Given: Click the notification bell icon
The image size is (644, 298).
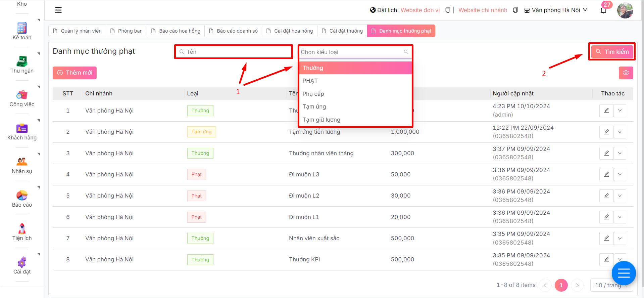Looking at the screenshot, I should (x=603, y=10).
